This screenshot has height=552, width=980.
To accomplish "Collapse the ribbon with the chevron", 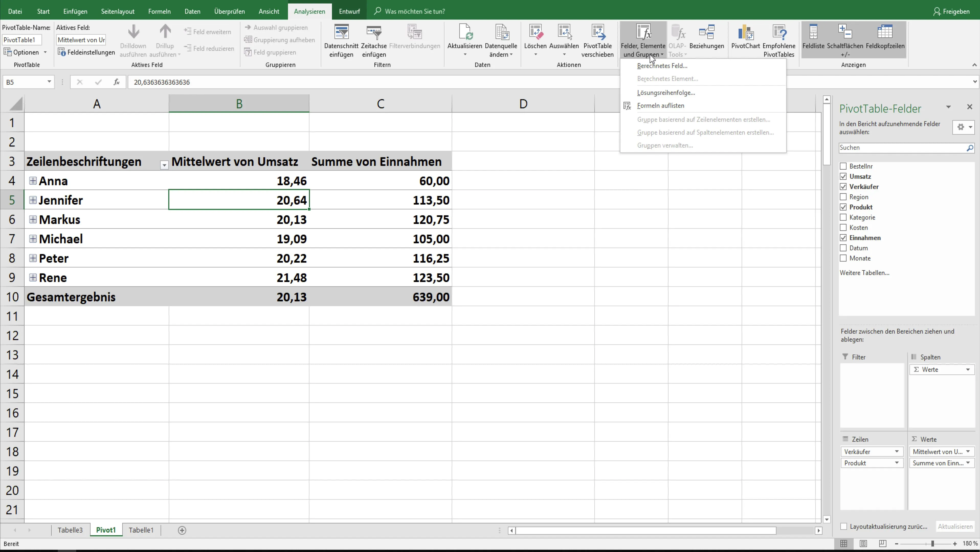I will pyautogui.click(x=974, y=65).
